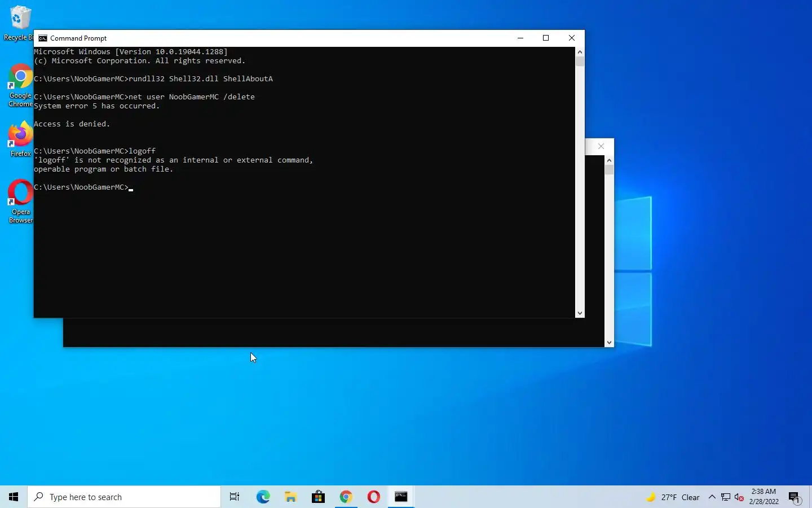This screenshot has width=812, height=508.
Task: Click the muted volume tray icon
Action: click(739, 497)
